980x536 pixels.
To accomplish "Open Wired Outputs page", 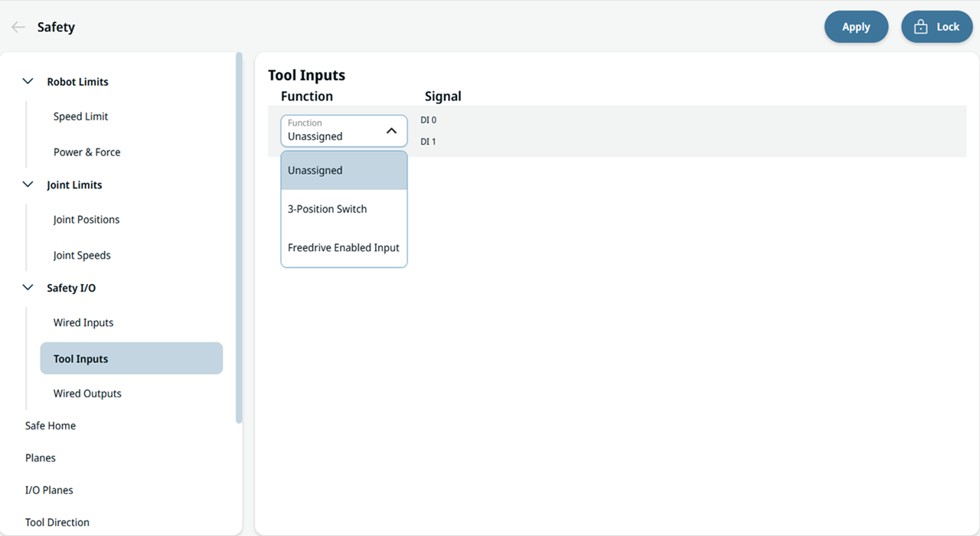I will (x=87, y=394).
